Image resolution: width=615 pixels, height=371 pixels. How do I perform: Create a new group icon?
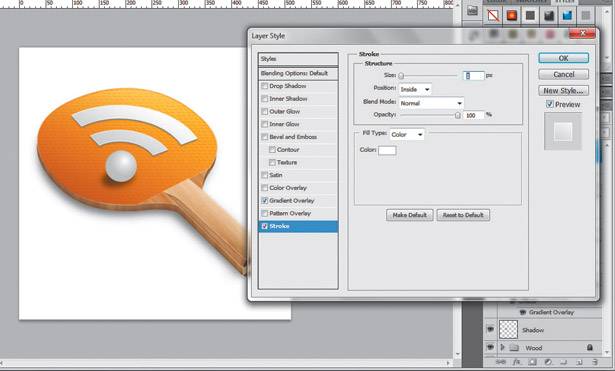pos(564,362)
